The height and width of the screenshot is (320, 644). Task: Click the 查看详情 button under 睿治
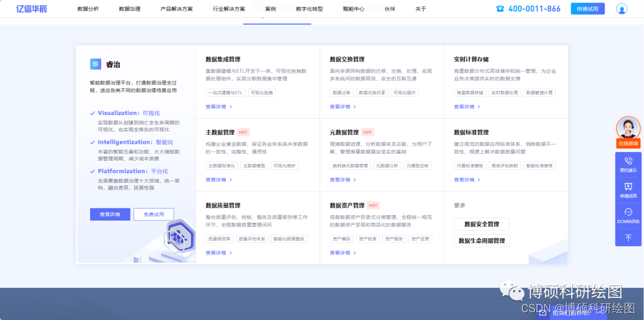(110, 214)
